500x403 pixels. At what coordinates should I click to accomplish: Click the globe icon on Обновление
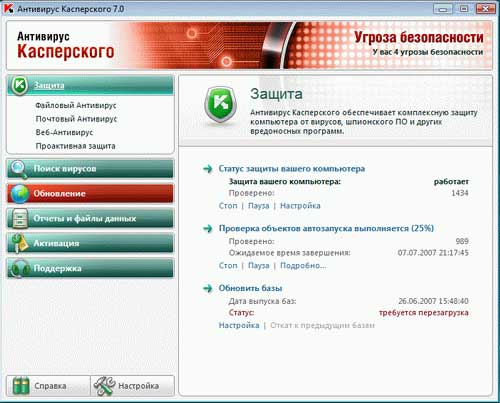coord(20,194)
